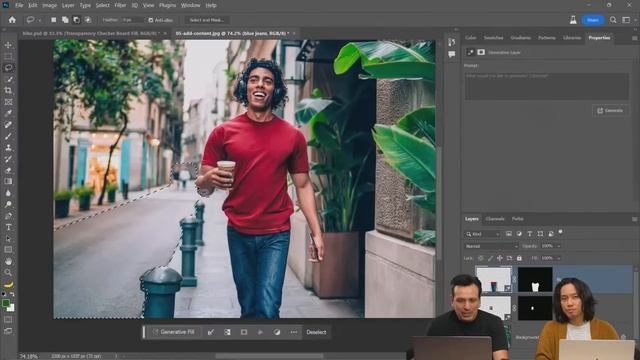Toggle type layer filter in Layers panel
This screenshot has height=360, width=640.
tap(529, 234)
